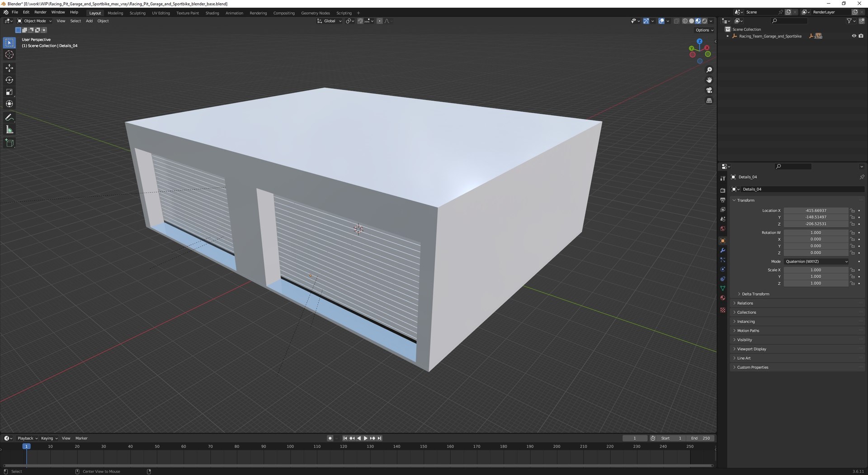Click the current frame marker on timeline
The width and height of the screenshot is (868, 475).
coord(27,446)
